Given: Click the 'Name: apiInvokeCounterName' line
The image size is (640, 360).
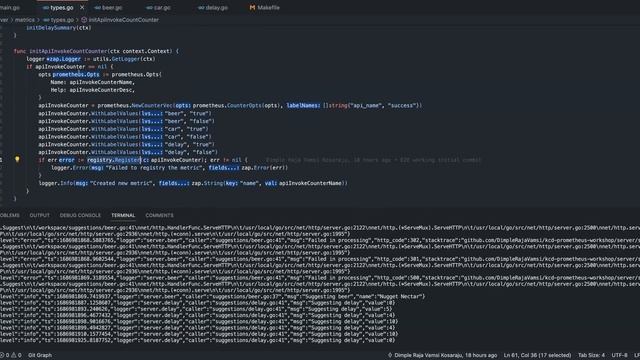Looking at the screenshot, I should pyautogui.click(x=93, y=82).
